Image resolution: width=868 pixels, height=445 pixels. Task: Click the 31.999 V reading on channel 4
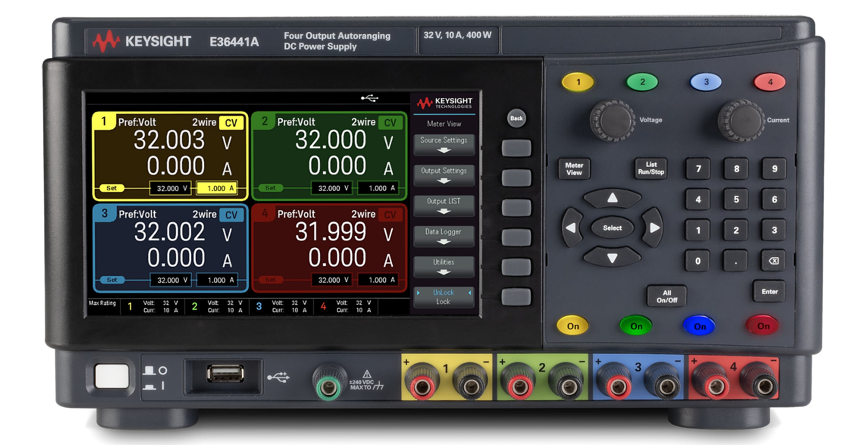click(x=344, y=232)
